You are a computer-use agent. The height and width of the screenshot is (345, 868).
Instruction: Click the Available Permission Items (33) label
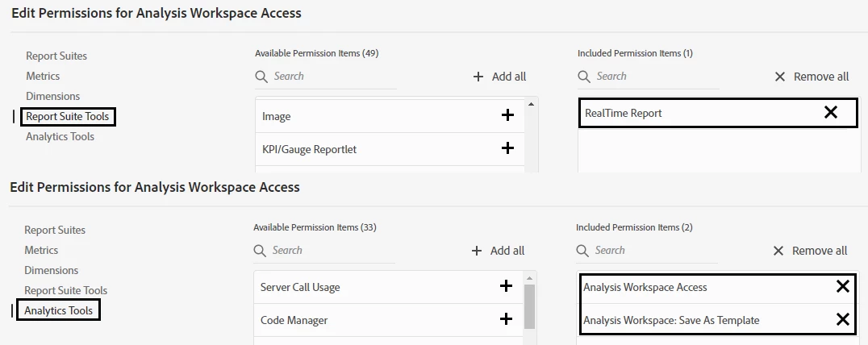(x=315, y=227)
